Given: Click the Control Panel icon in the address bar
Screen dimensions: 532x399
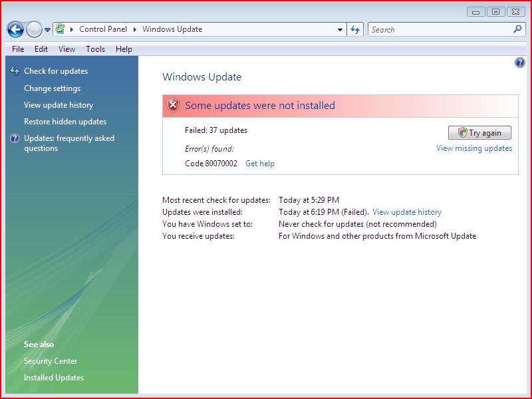Looking at the screenshot, I should pyautogui.click(x=60, y=29).
